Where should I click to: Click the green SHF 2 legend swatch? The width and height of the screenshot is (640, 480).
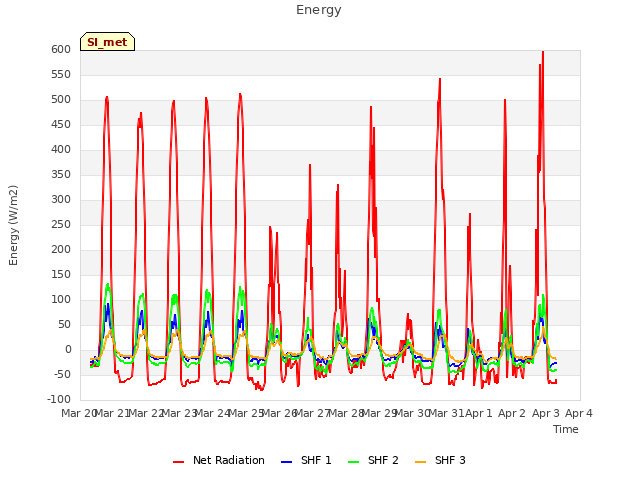click(353, 462)
